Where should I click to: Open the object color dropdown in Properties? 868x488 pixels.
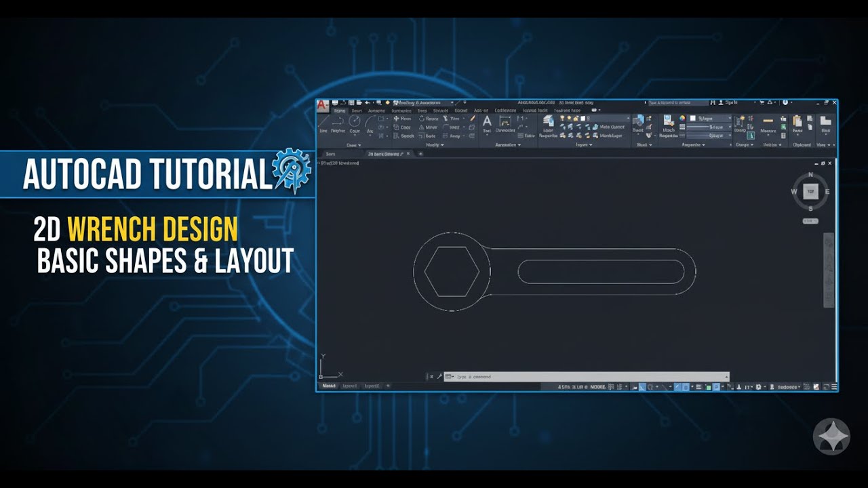click(x=711, y=118)
